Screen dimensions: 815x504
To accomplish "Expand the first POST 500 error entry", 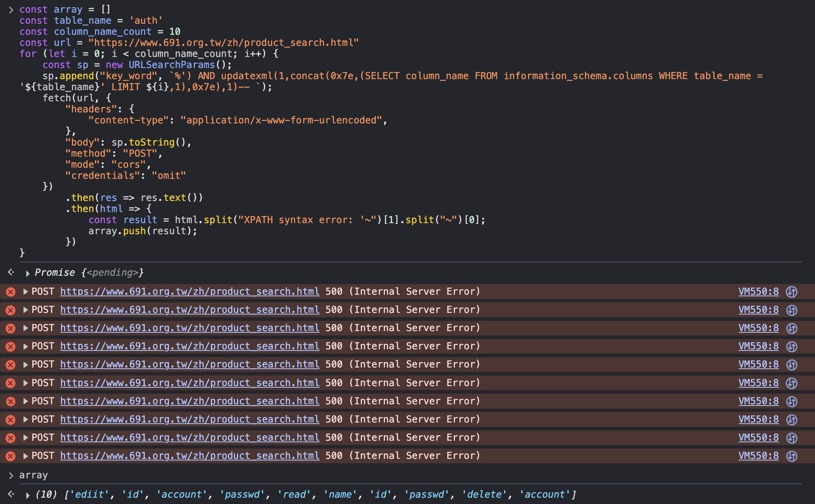I will pyautogui.click(x=25, y=292).
